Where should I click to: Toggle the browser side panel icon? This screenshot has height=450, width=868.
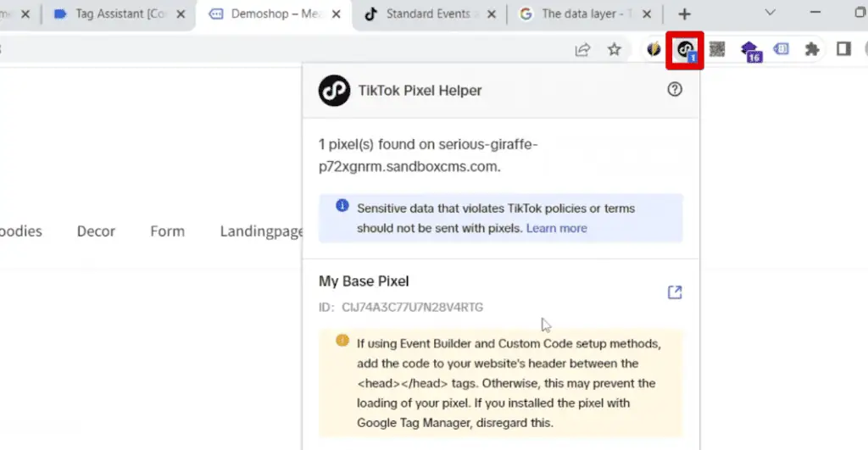(843, 49)
